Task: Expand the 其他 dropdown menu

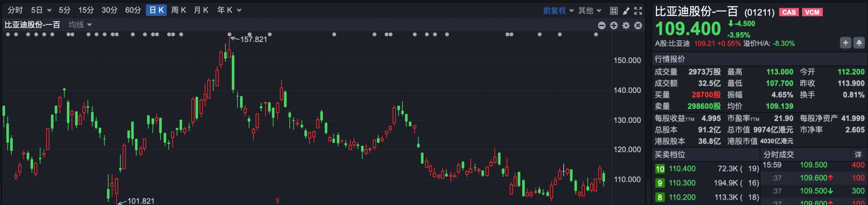Action: click(x=590, y=10)
